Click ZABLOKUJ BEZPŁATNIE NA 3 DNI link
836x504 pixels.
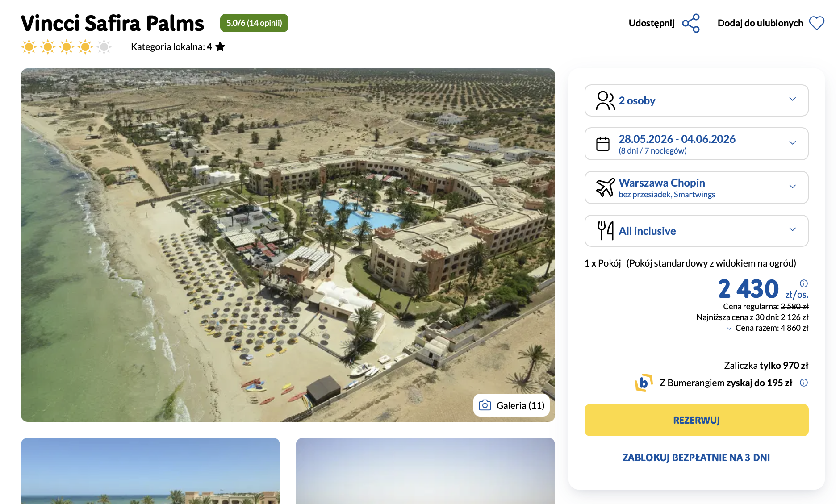point(696,458)
